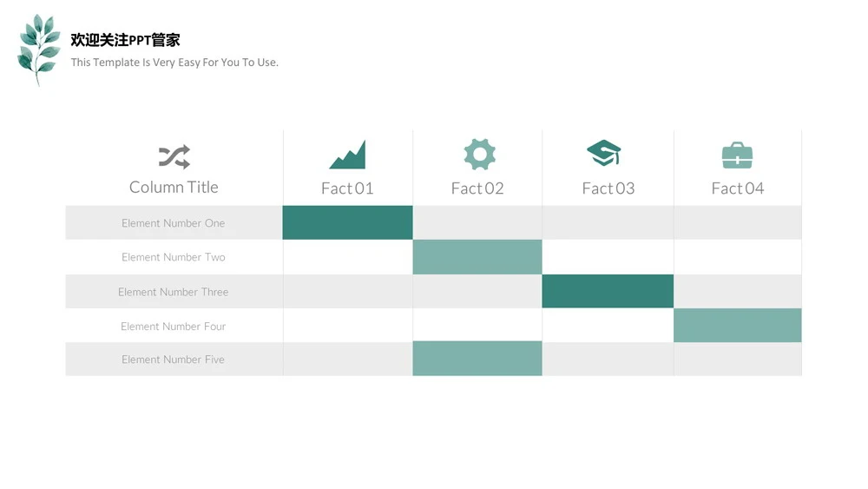Screen dimensions: 868x489
Task: Click the green leaf branch decoration
Action: pos(38,50)
